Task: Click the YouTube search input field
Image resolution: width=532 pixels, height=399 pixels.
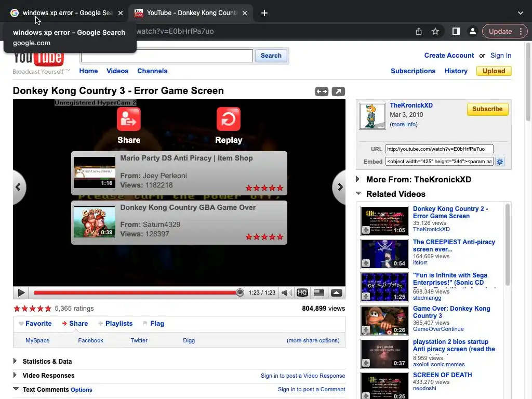Action: pos(167,56)
